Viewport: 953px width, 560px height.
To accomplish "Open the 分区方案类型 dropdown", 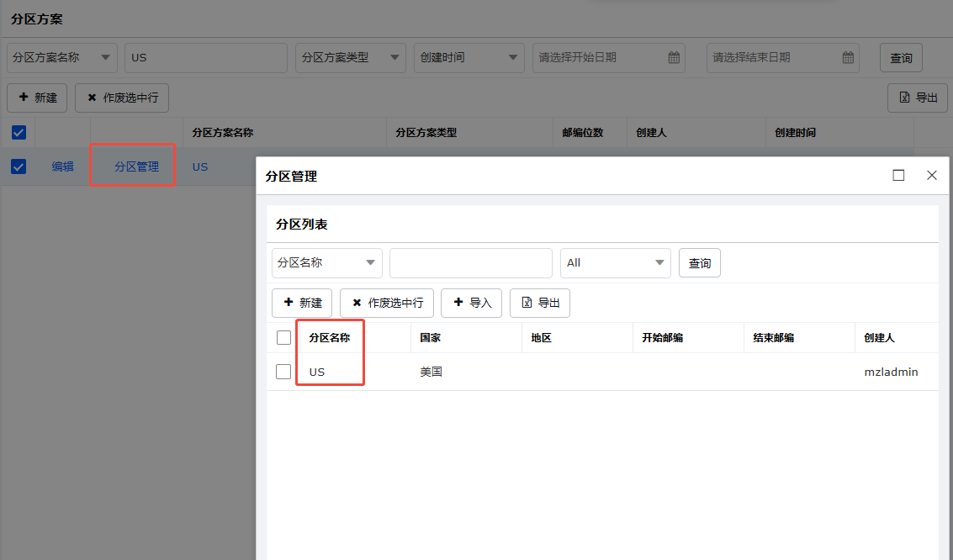I will click(x=351, y=58).
